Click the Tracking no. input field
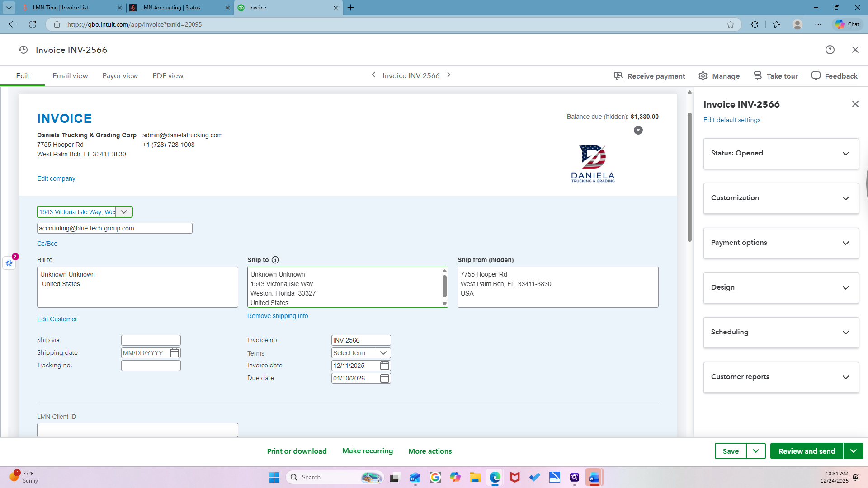This screenshot has height=488, width=868. pos(151,366)
